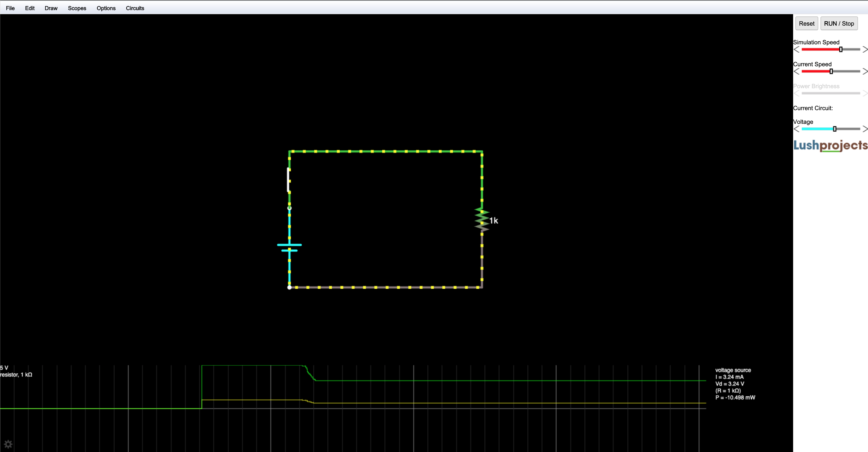Click left arrow of Current Speed slider
Screen dimensions: 868x452
tap(797, 72)
